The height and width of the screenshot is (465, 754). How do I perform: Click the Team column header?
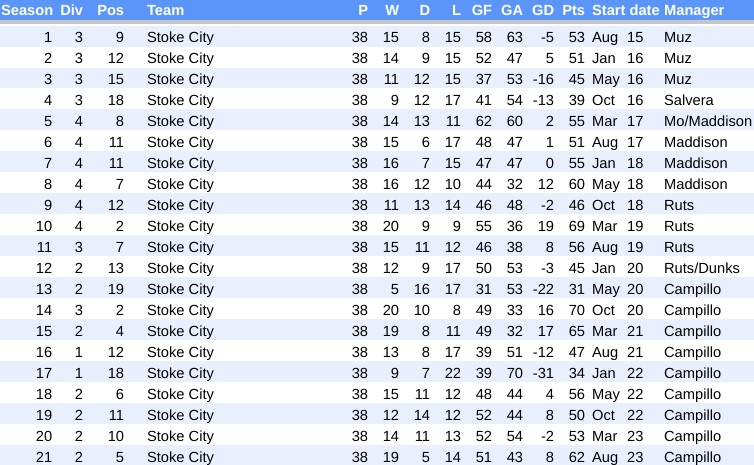pyautogui.click(x=165, y=10)
